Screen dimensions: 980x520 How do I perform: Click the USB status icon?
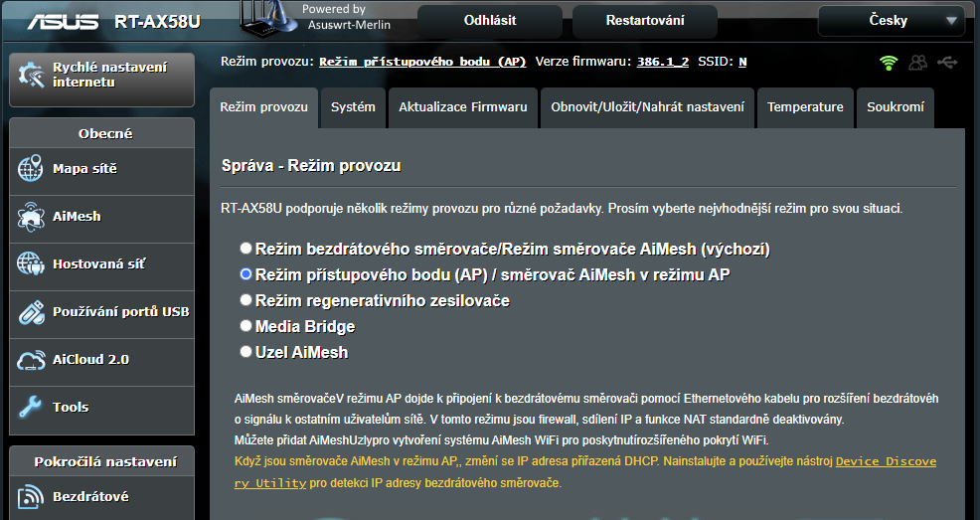tap(947, 63)
